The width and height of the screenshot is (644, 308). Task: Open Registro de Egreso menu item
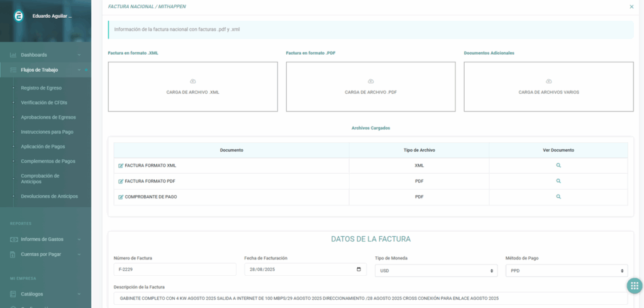tap(41, 88)
